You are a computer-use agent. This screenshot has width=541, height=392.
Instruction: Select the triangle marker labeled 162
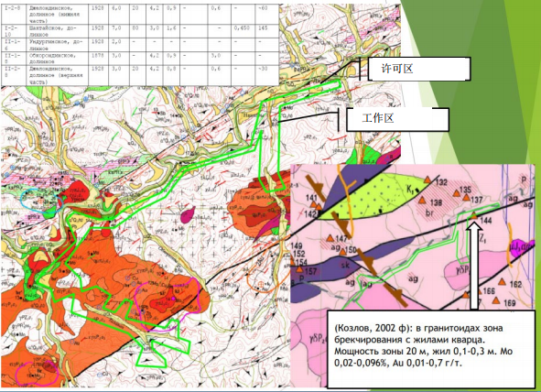[503, 282]
